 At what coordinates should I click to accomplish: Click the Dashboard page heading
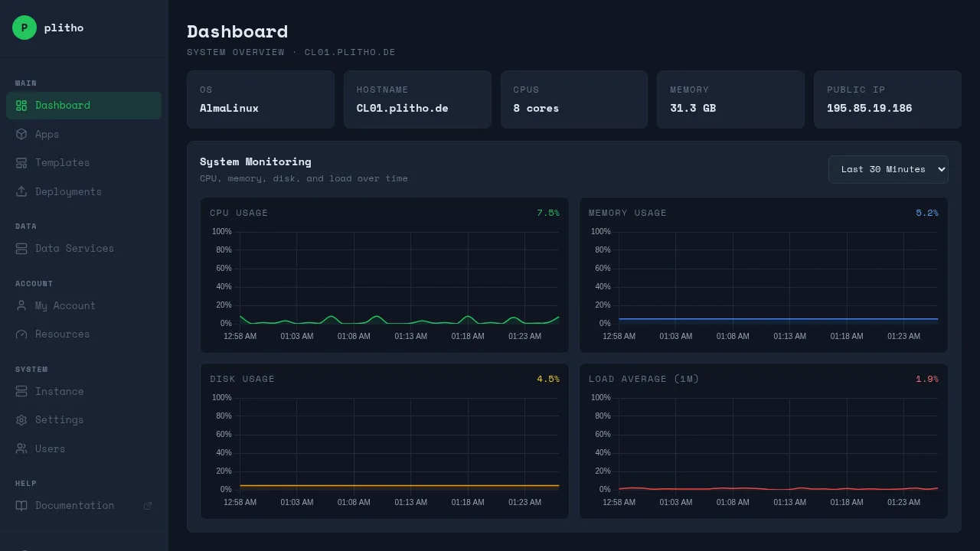pyautogui.click(x=237, y=31)
